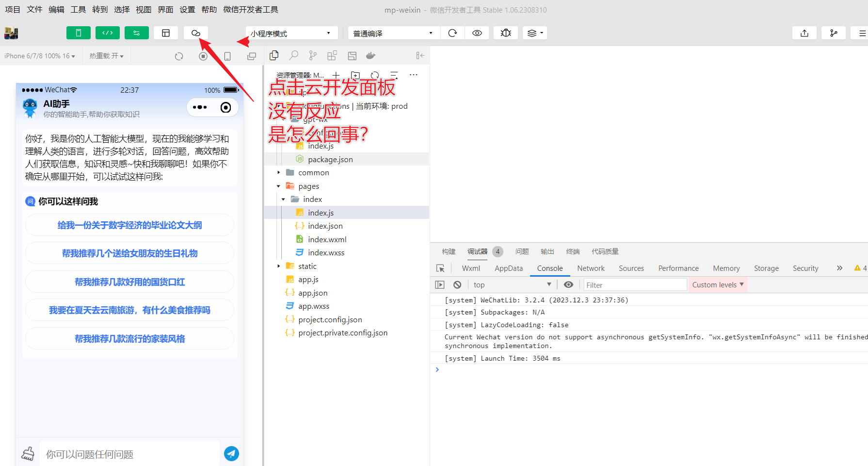Screen dimensions: 868x466
Task: Collapse the editor side panel icon
Action: [x=420, y=56]
